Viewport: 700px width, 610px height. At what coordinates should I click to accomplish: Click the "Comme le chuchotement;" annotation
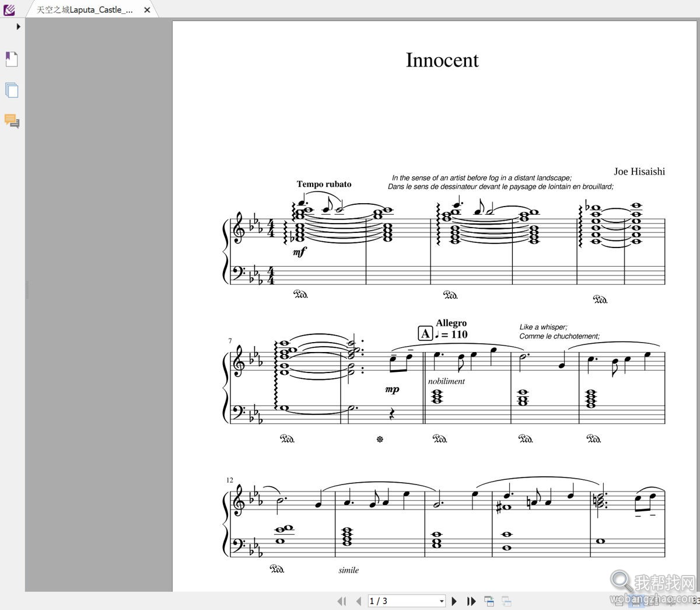559,336
